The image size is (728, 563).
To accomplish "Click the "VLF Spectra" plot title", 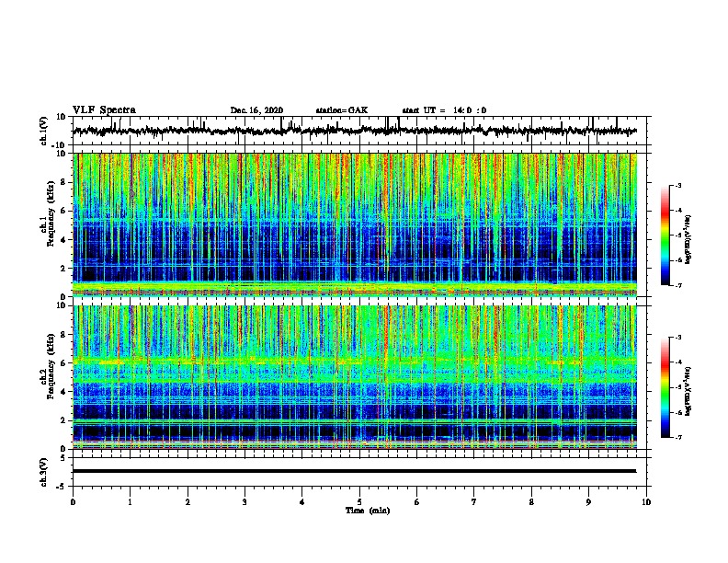I will (x=104, y=109).
